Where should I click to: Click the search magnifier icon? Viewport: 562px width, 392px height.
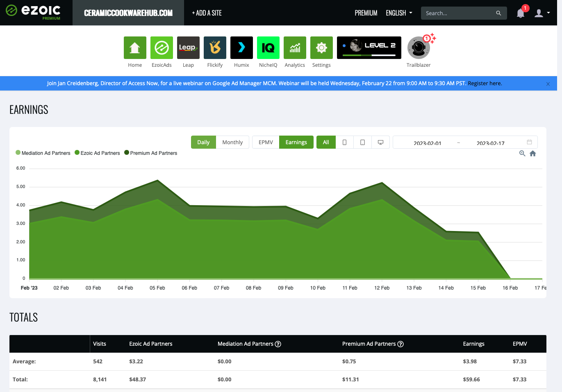498,13
